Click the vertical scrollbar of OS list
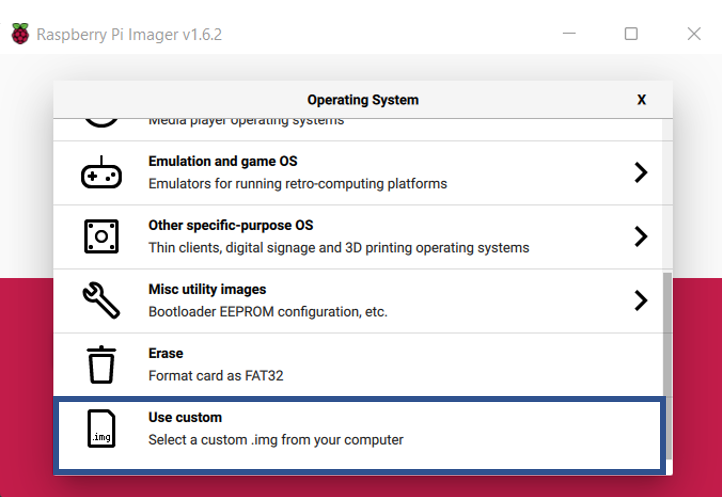The image size is (722, 497). (667, 360)
